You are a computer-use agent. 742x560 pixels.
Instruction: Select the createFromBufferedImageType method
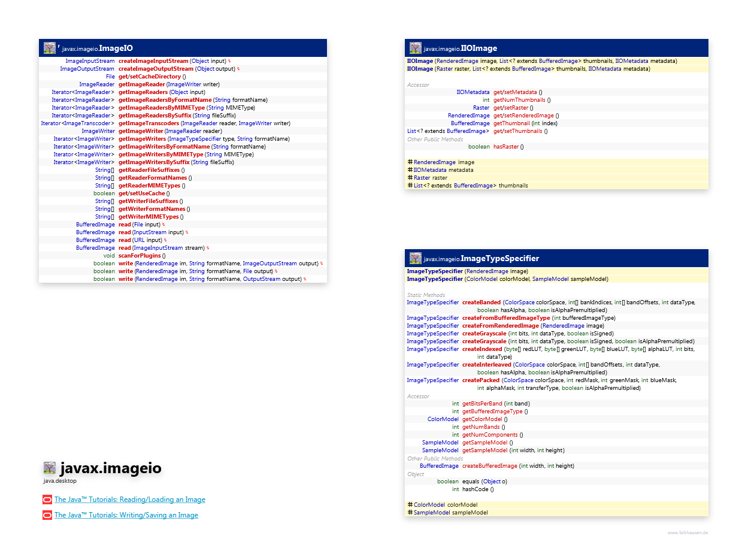coord(505,318)
